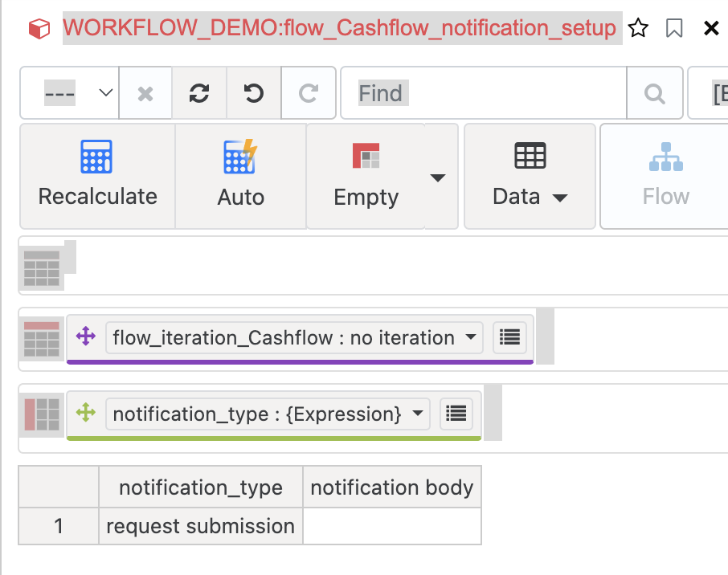This screenshot has height=575, width=728.
Task: Open list icon beside notification_type
Action: tap(456, 414)
